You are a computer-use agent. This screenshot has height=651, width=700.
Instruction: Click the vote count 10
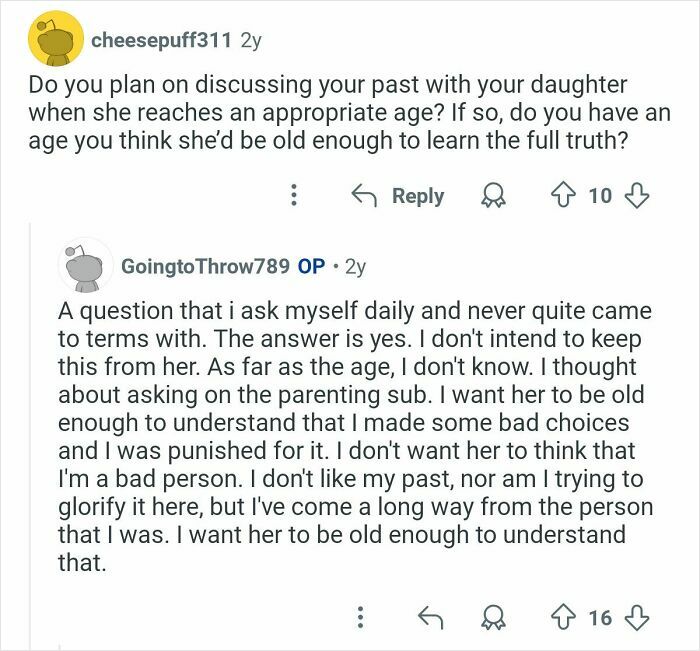coord(600,195)
